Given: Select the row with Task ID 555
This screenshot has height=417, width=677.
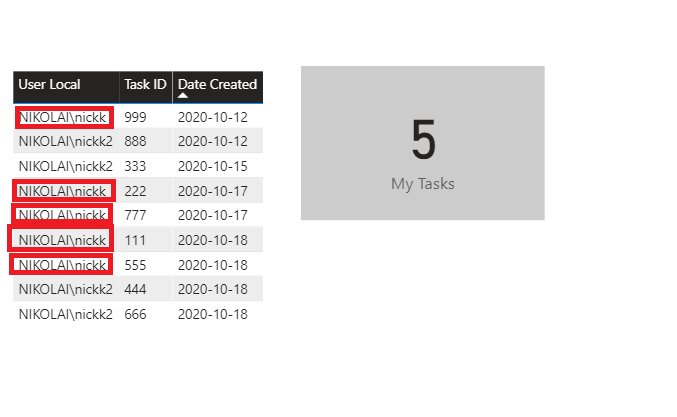Looking at the screenshot, I should [x=138, y=265].
